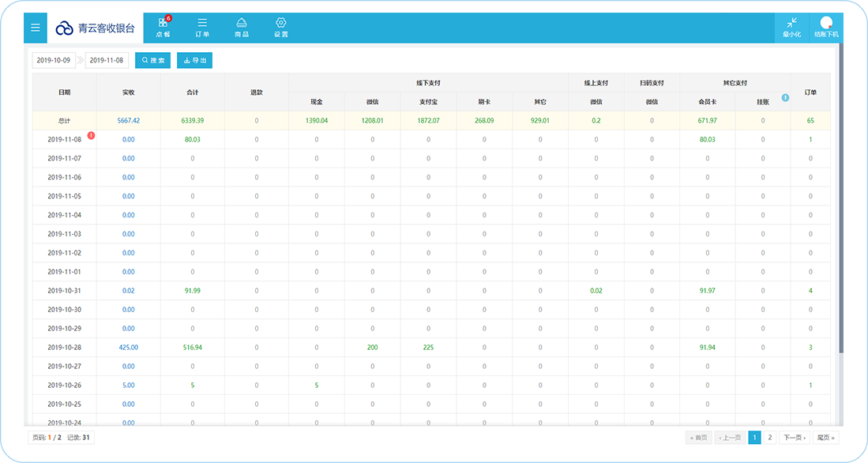Open the 设置 settings gear
The height and width of the screenshot is (463, 868).
(x=280, y=27)
